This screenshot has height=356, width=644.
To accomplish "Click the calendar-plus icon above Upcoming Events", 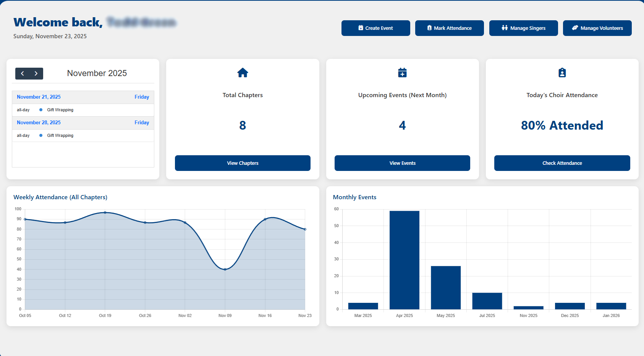I will [403, 73].
